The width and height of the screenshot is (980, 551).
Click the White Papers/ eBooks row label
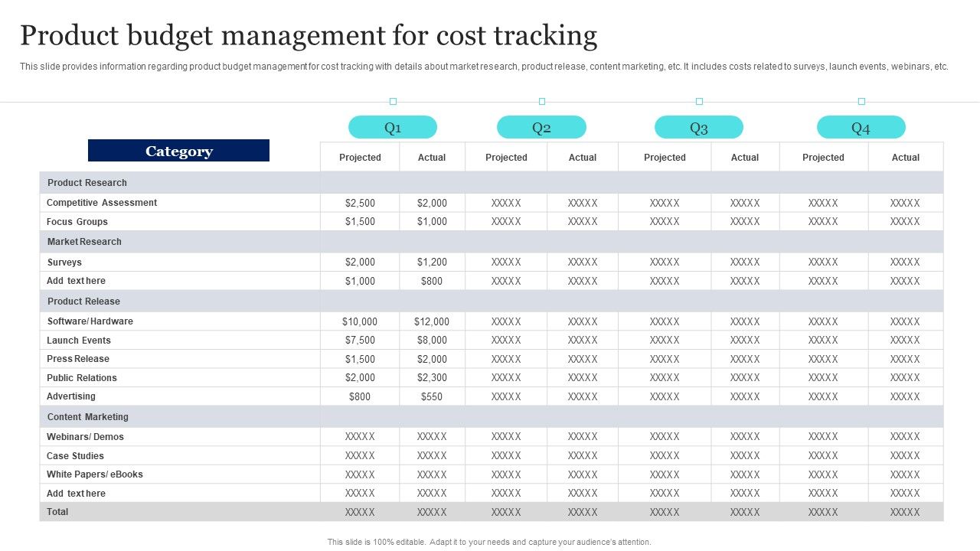95,474
